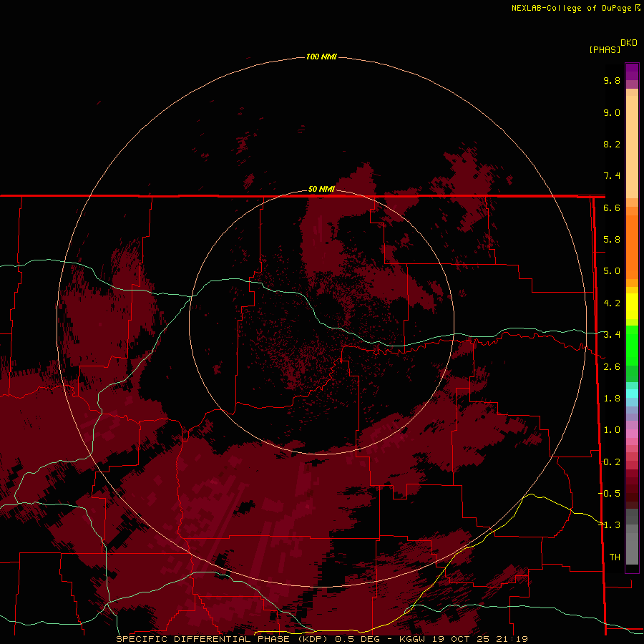Click the pink segment of the color bar

632,434
